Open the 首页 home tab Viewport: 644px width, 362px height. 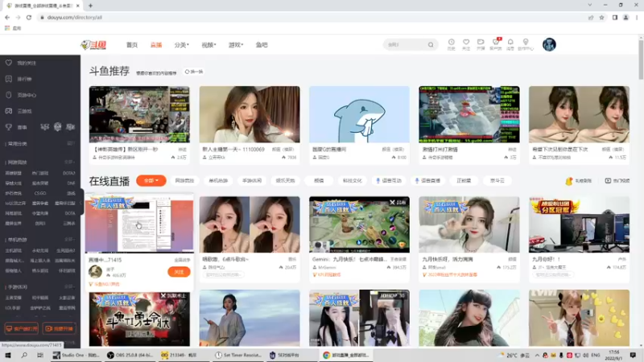132,45
